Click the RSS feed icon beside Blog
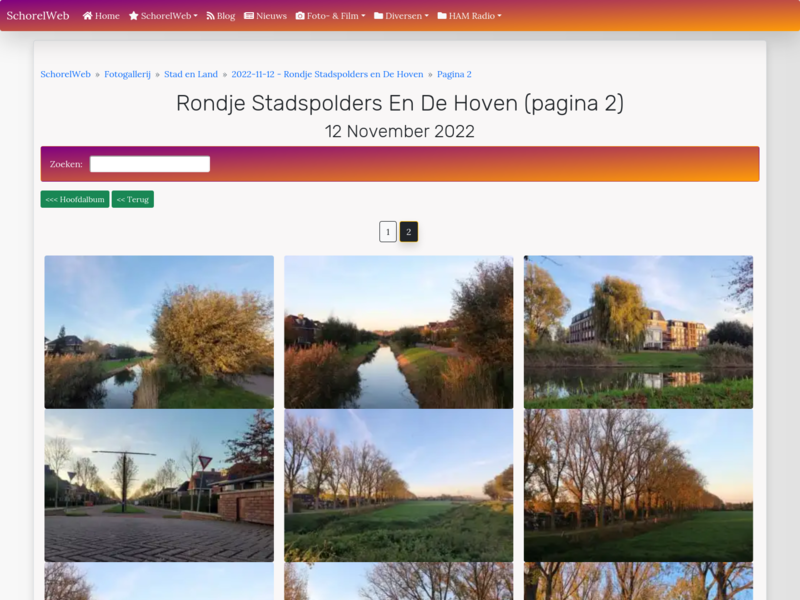 click(210, 16)
